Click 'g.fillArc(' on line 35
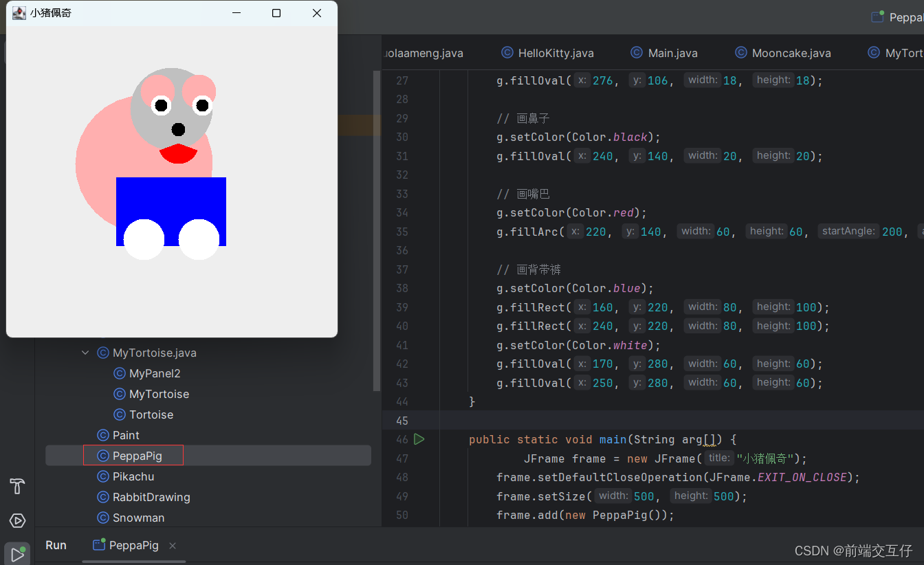Screen dimensions: 924x565 pyautogui.click(x=530, y=232)
